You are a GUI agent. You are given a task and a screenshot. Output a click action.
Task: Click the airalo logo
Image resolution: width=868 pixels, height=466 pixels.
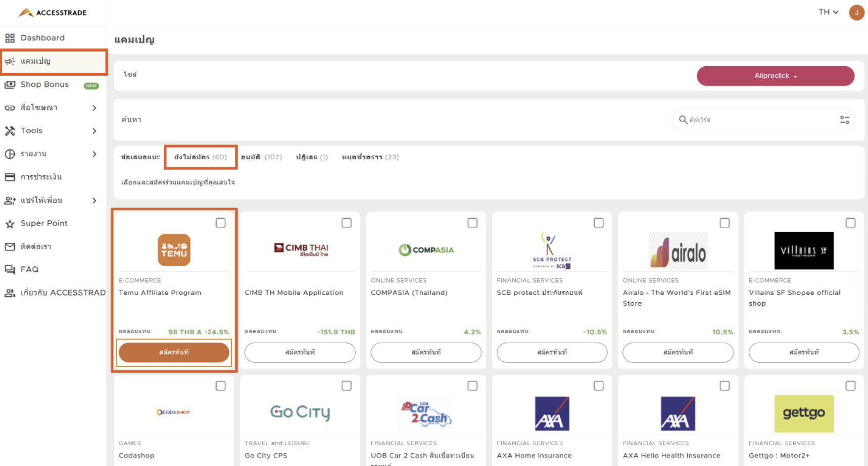click(x=678, y=250)
